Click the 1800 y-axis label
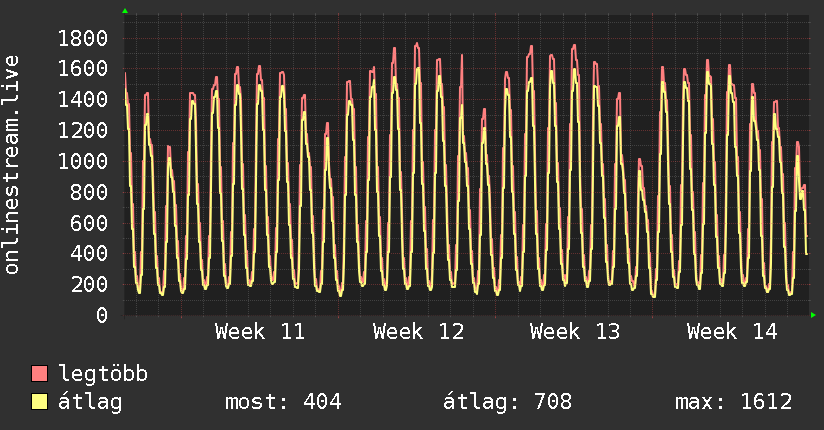The image size is (824, 430). click(83, 39)
